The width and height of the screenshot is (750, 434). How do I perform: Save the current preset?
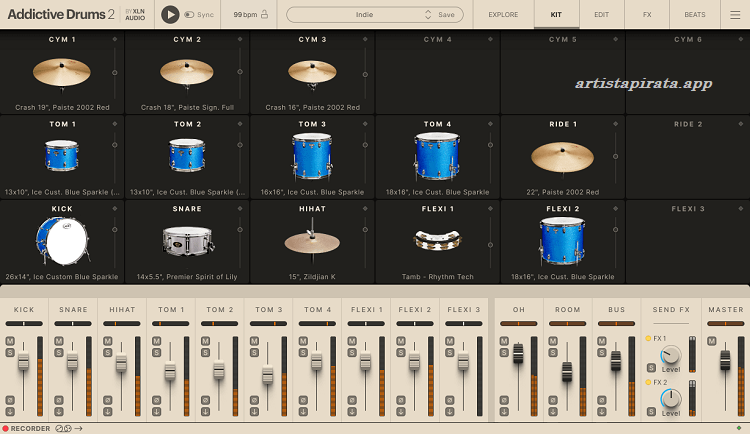tap(446, 15)
